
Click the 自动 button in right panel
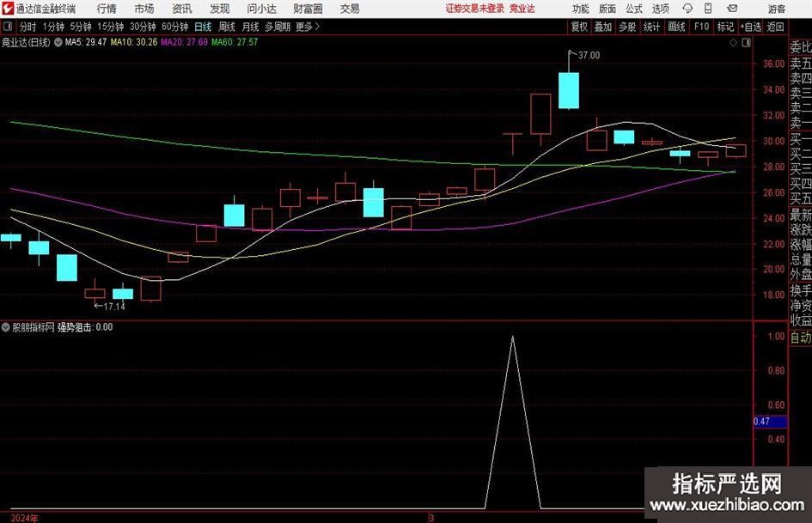[801, 338]
